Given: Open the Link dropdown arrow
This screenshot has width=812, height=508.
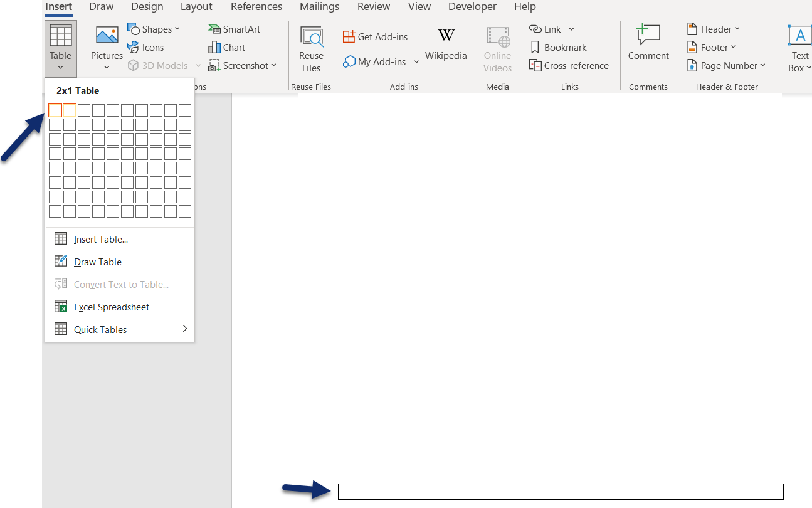Looking at the screenshot, I should click(x=571, y=29).
